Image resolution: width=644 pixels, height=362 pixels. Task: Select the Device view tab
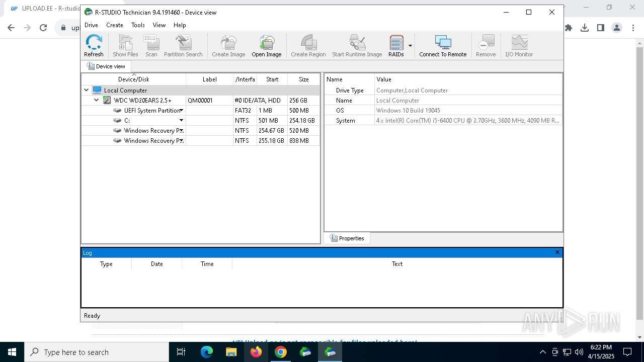pyautogui.click(x=106, y=66)
